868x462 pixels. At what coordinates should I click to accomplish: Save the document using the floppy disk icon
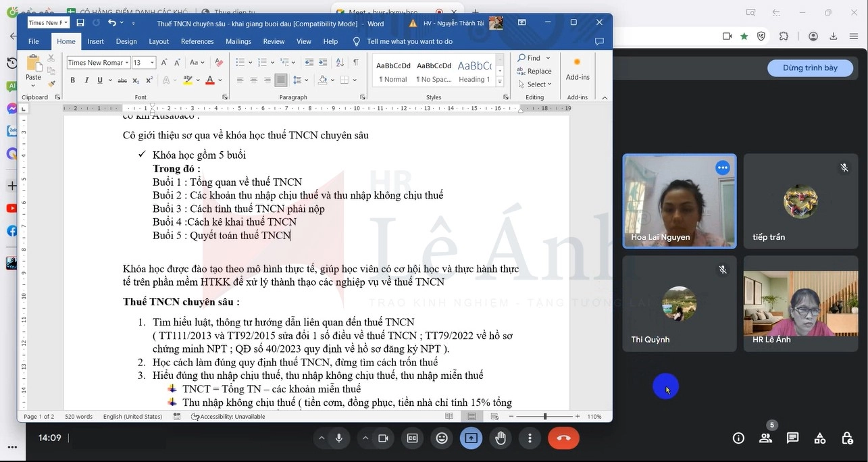tap(80, 23)
